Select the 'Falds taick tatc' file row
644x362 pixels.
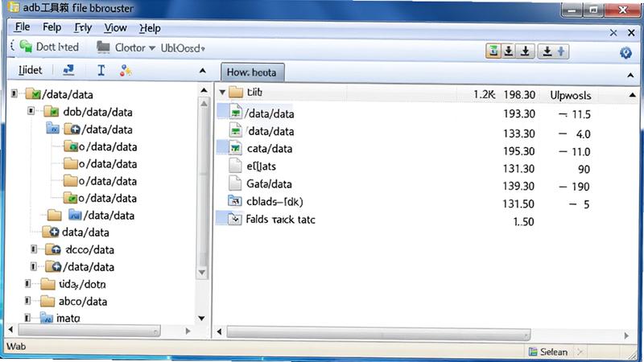(427, 219)
